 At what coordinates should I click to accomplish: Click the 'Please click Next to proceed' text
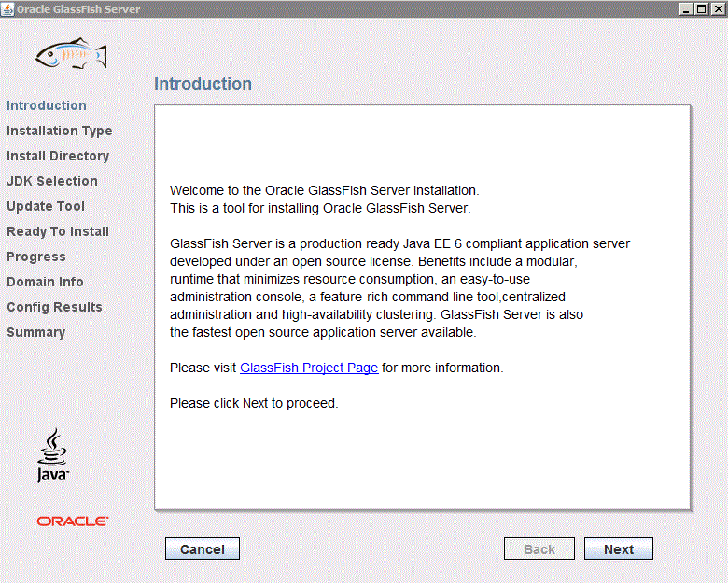(254, 403)
